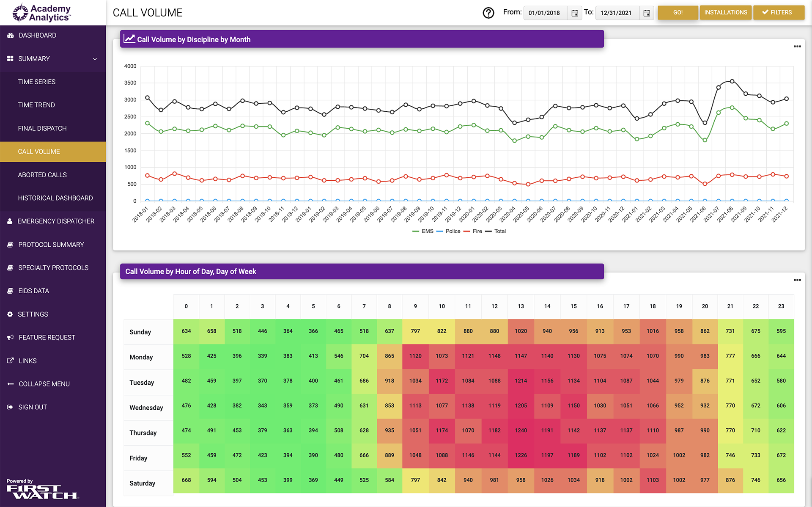The image size is (812, 507).
Task: Click the Sign Out icon
Action: coord(10,407)
